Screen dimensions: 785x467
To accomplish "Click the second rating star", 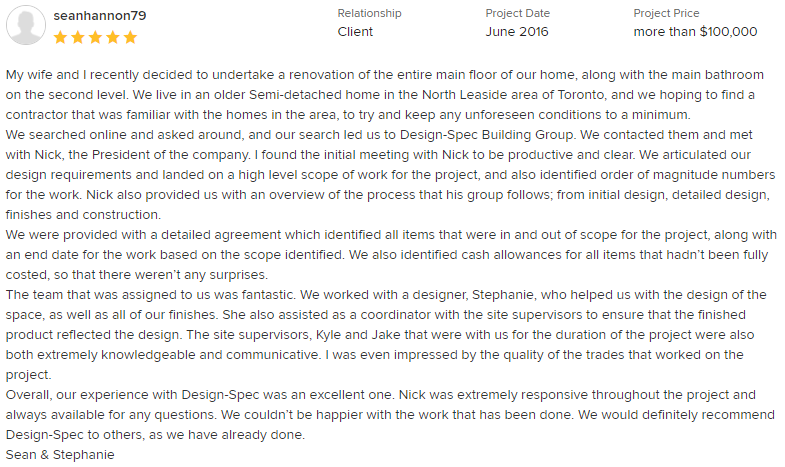I will pos(78,38).
